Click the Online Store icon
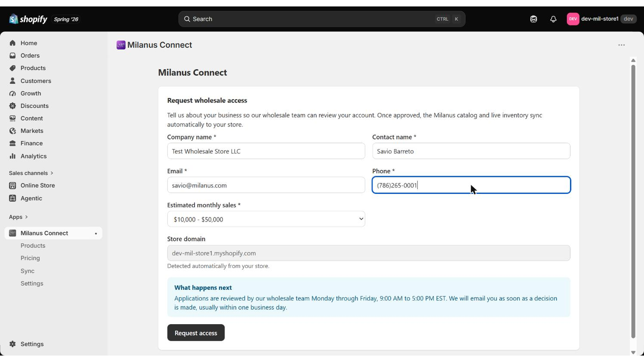This screenshot has height=362, width=644. [x=12, y=185]
